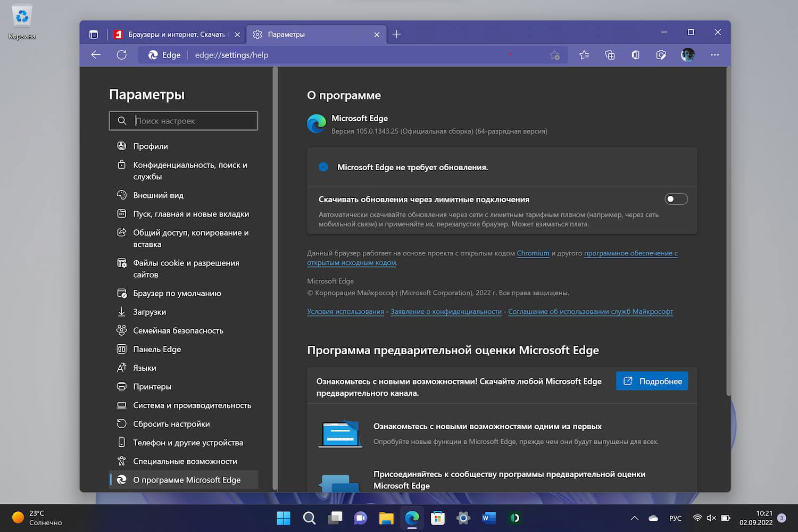Screen dimensions: 798x532
Task: Toggle downloading updates over metered connections
Action: tap(676, 199)
